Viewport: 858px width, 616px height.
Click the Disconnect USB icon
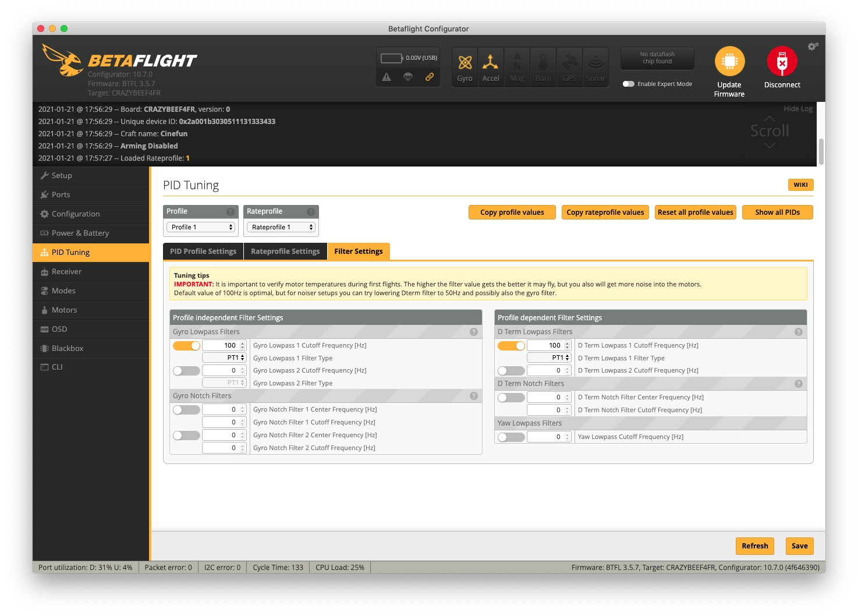tap(782, 61)
